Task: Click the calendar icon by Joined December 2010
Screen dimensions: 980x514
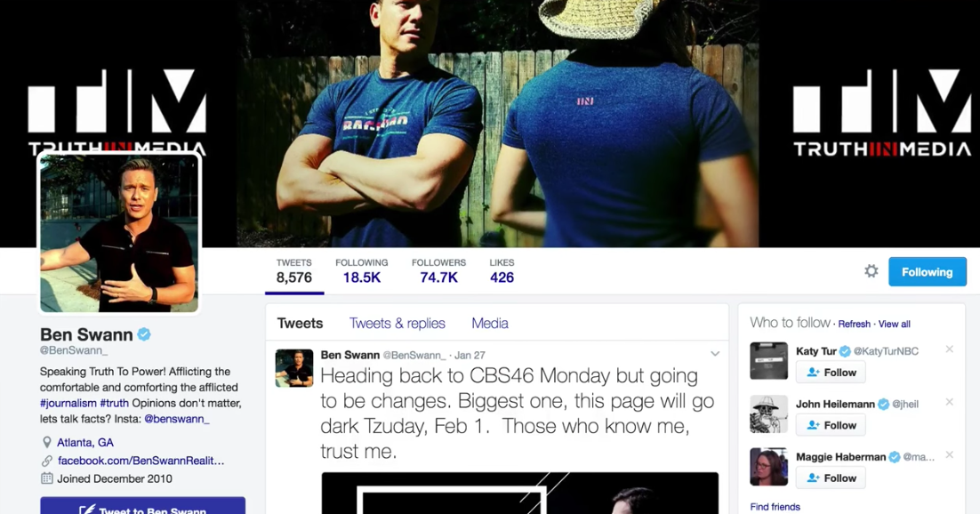Action: (47, 478)
